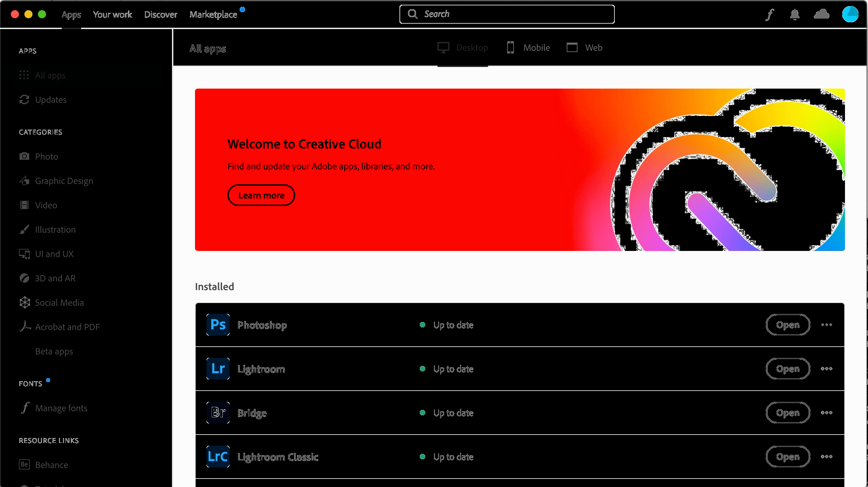This screenshot has width=868, height=487.
Task: Switch to the Mobile tab
Action: 529,48
